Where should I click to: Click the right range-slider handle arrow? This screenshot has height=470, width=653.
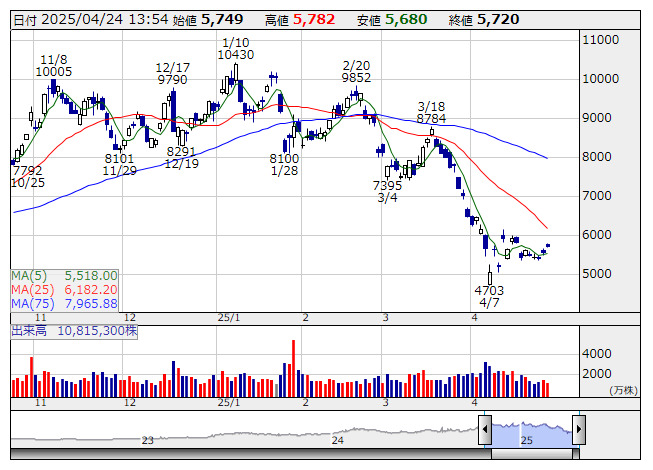pyautogui.click(x=579, y=429)
